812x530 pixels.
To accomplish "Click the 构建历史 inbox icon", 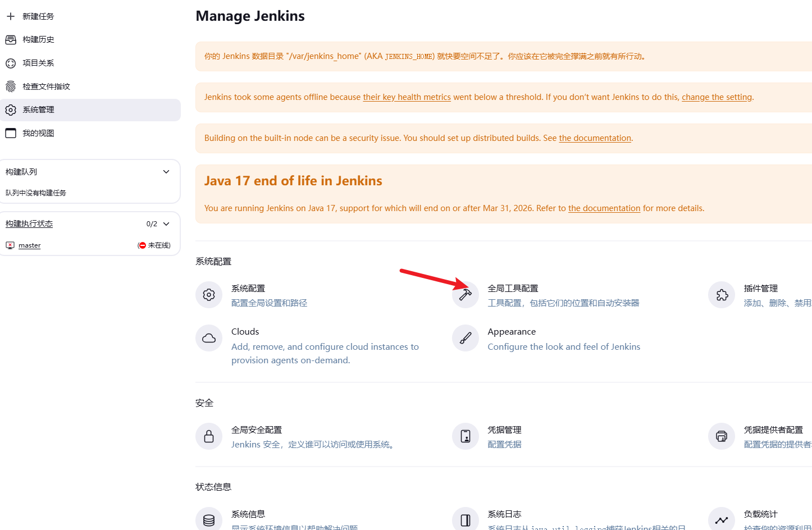I will (x=11, y=40).
